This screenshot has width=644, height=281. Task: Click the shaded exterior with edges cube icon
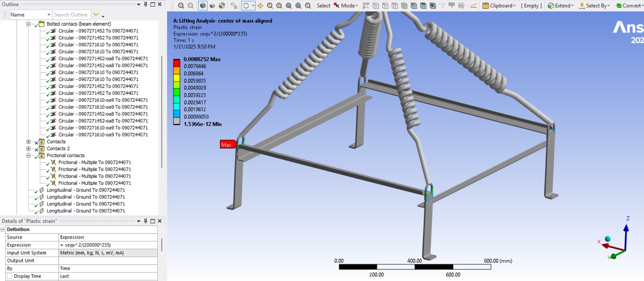pyautogui.click(x=203, y=6)
